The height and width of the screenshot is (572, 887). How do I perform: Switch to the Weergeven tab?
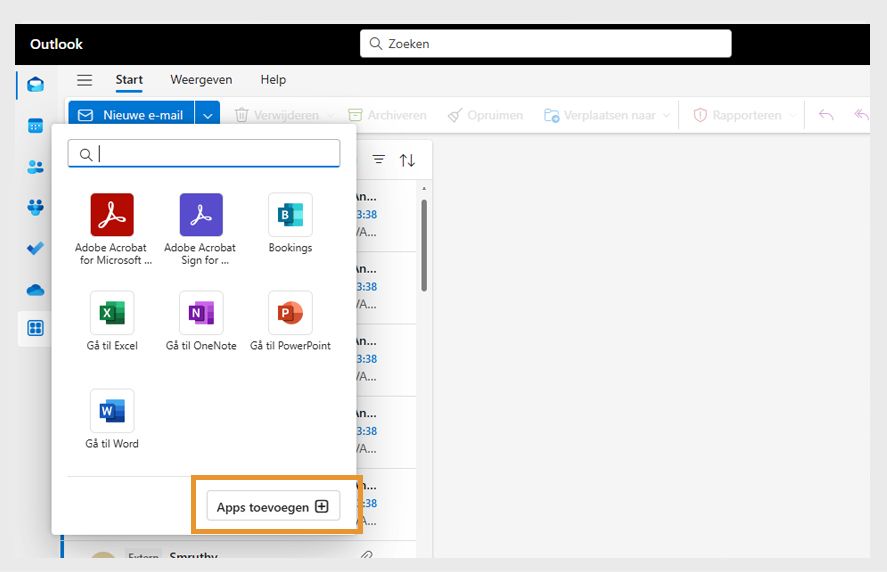(201, 80)
